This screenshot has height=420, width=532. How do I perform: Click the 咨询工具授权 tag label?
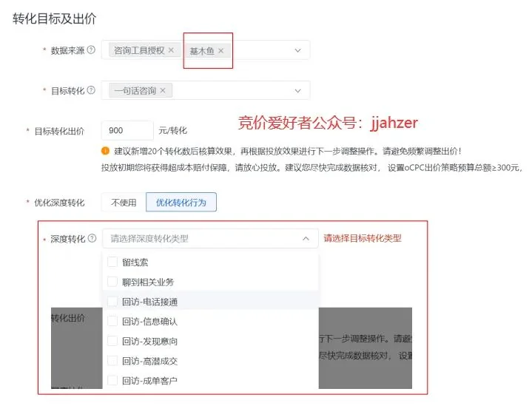[139, 50]
